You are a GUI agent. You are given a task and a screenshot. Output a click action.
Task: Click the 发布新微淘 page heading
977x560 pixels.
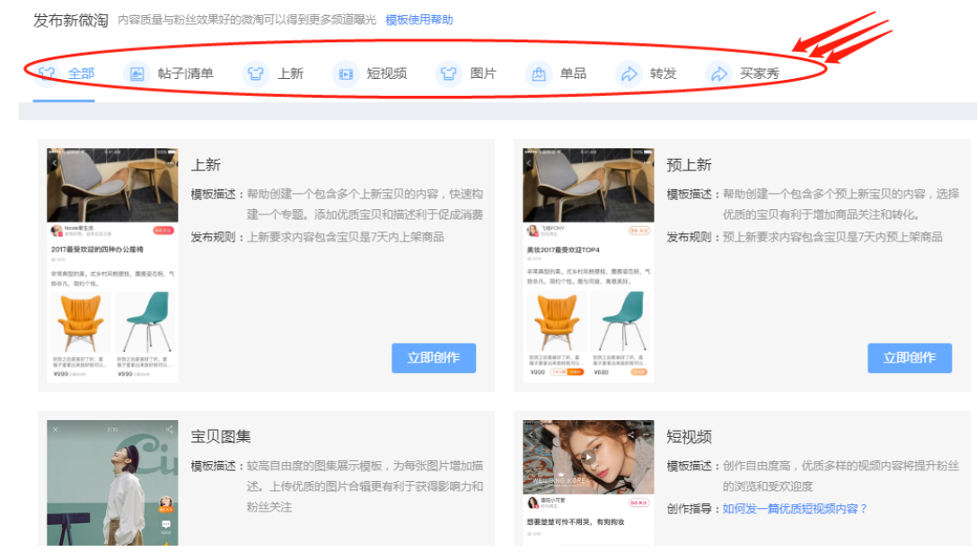[x=71, y=21]
